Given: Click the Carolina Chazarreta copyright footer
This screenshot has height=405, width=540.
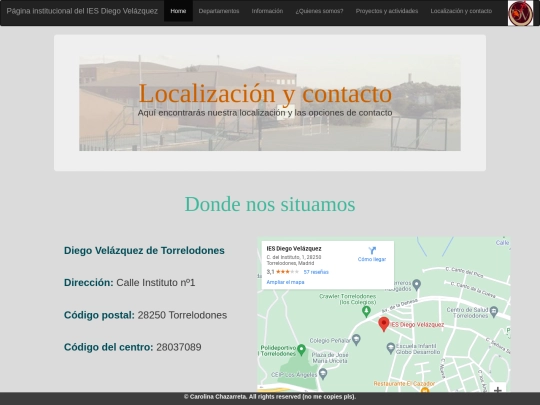Looking at the screenshot, I should [270, 397].
